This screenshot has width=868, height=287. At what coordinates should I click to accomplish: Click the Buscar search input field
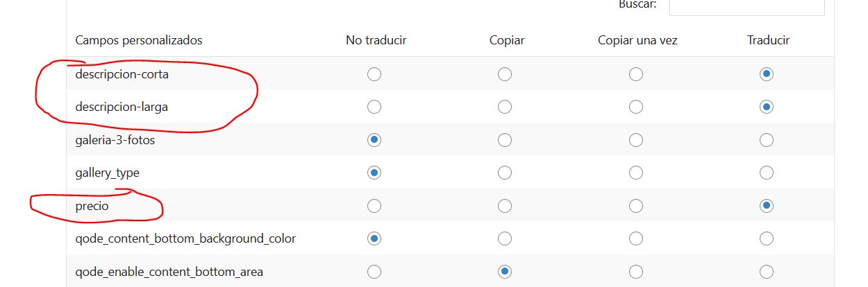[746, 6]
